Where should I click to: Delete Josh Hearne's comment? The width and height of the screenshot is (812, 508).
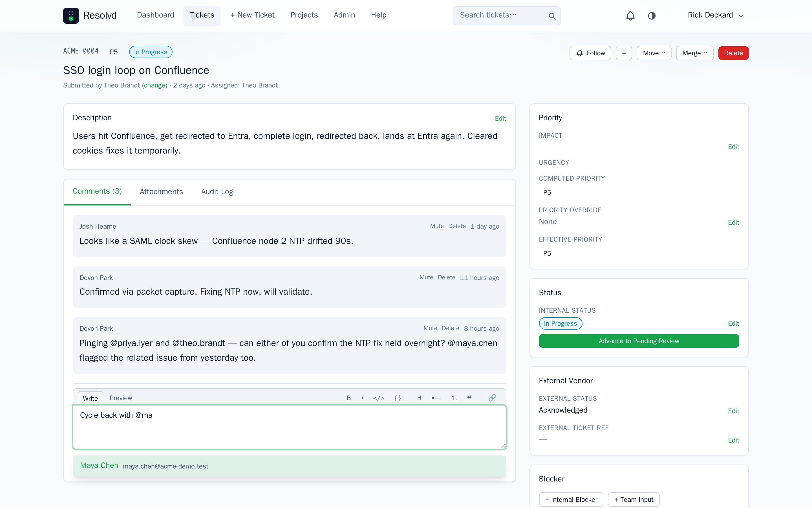(x=457, y=226)
